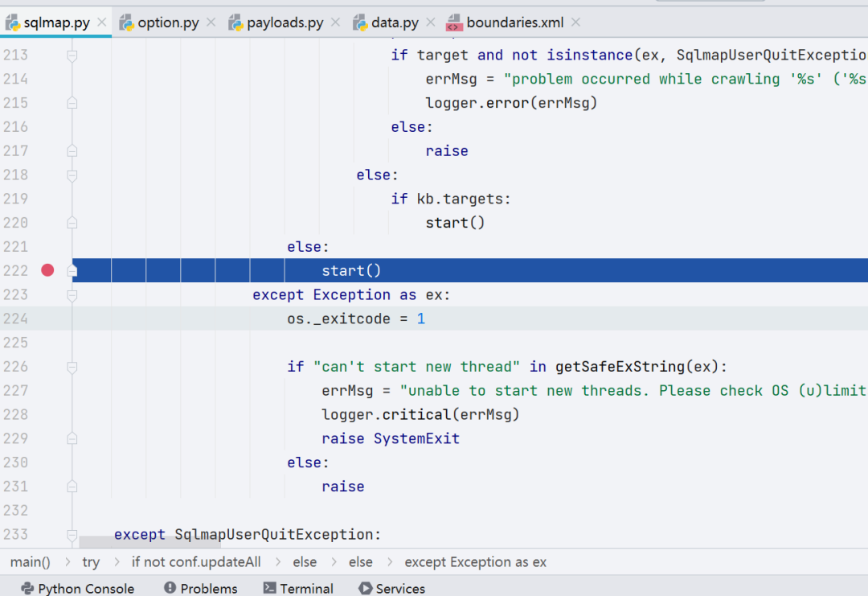Click line number 224 in the gutter

15,319
